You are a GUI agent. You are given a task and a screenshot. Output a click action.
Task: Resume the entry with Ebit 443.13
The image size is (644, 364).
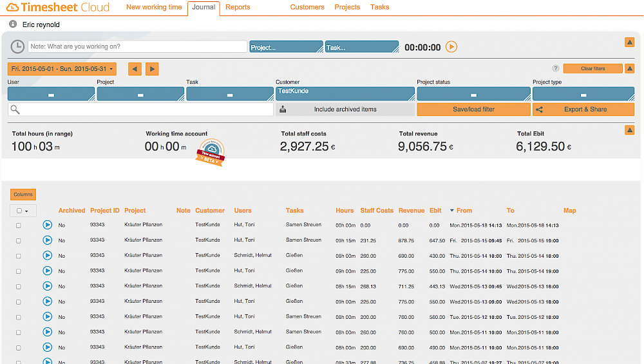coord(47,286)
